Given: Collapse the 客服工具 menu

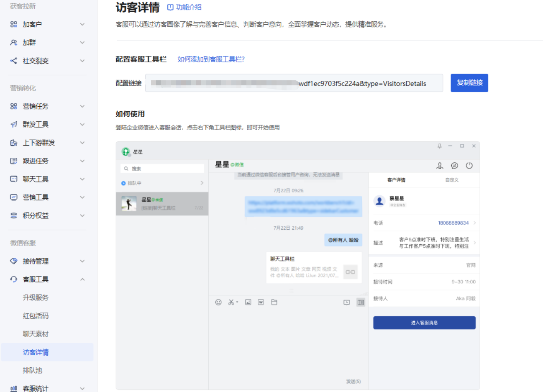Looking at the screenshot, I should coord(82,279).
